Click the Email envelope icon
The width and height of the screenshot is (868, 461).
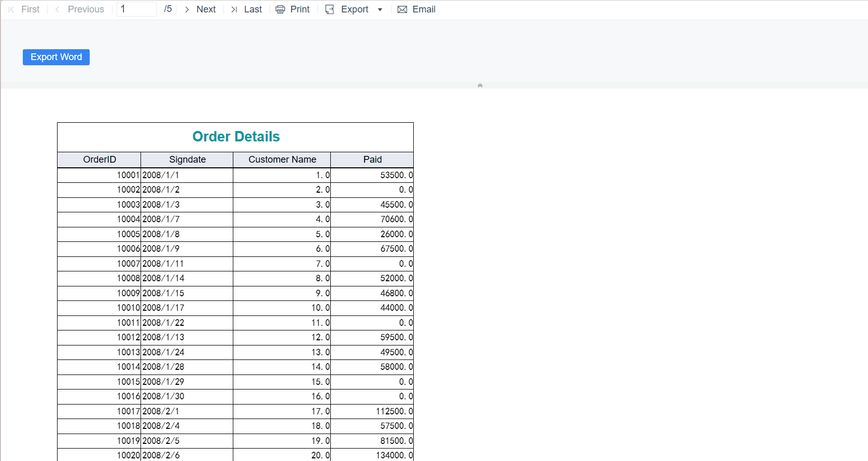(402, 9)
